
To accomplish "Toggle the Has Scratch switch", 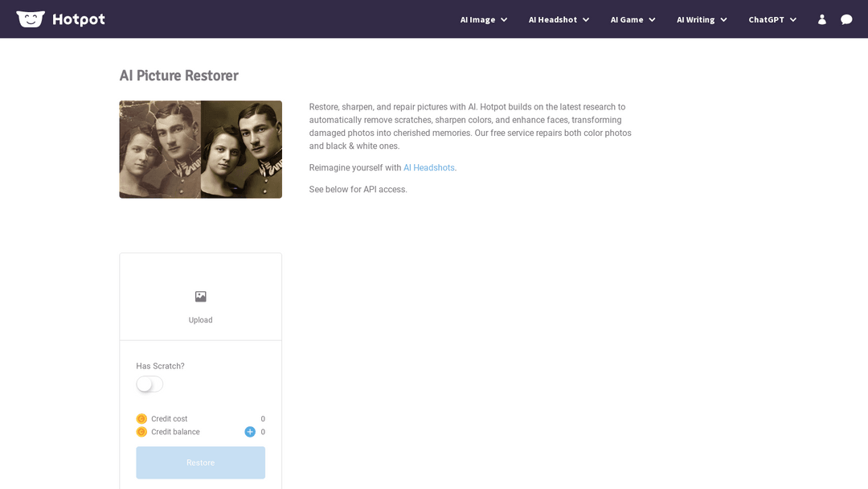I will click(x=149, y=384).
